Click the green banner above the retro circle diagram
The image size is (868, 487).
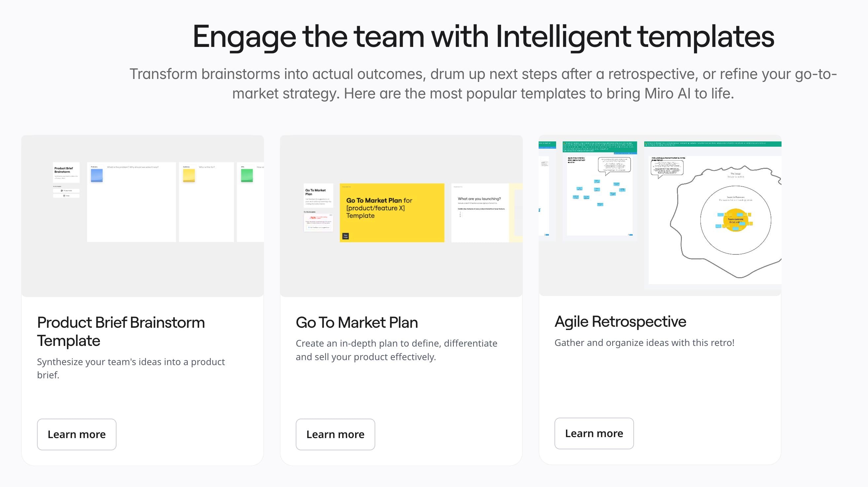click(713, 144)
